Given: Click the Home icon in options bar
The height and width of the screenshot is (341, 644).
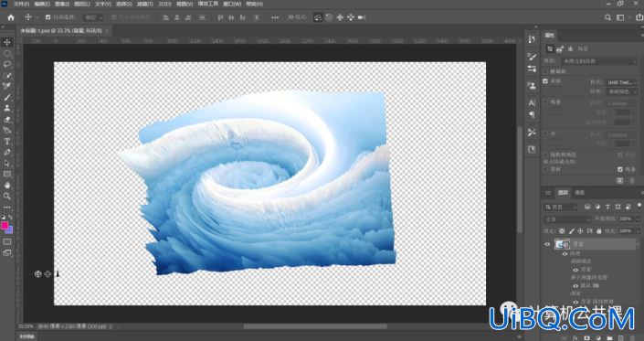Looking at the screenshot, I should point(11,17).
